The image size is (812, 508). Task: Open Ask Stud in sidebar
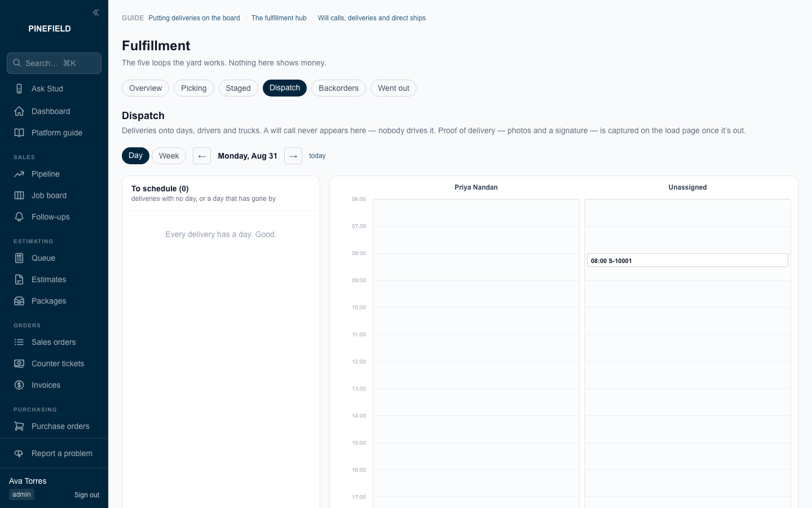(54, 89)
